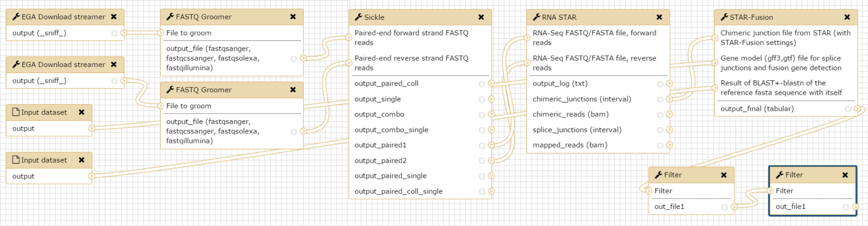
Task: Click the output connector of STAR-Fusion output_final
Action: [857, 109]
